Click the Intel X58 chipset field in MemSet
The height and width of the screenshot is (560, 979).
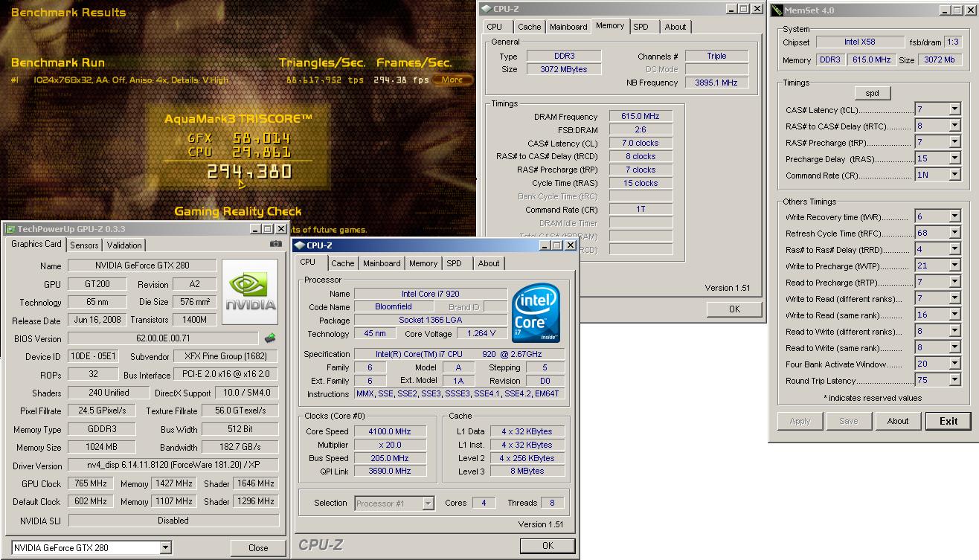point(860,42)
